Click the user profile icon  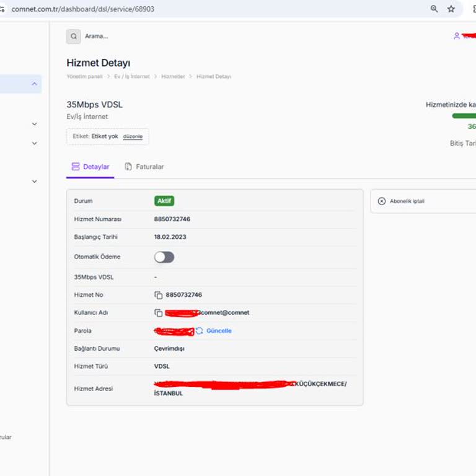click(x=457, y=37)
